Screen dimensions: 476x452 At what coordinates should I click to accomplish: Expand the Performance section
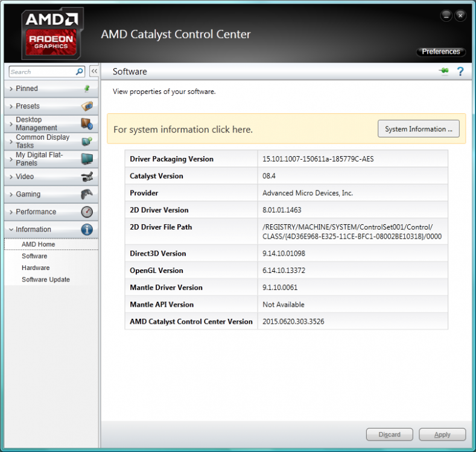[51, 212]
